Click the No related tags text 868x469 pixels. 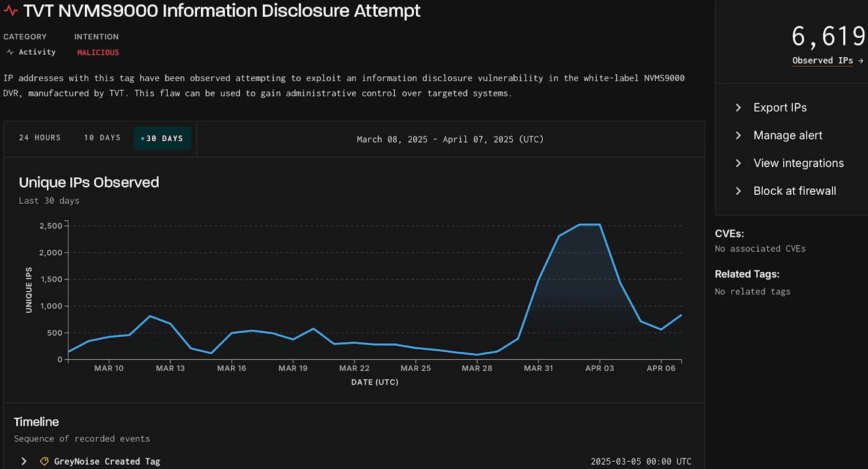753,292
